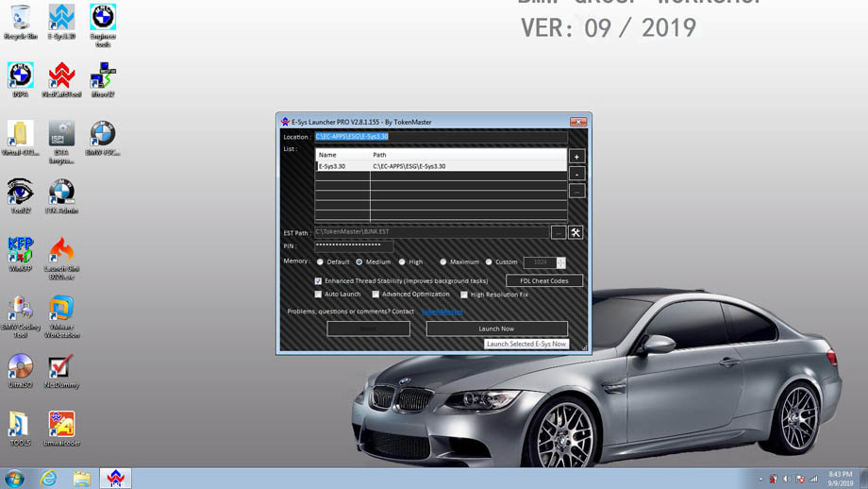Click the Path column header
The height and width of the screenshot is (489, 868).
click(468, 155)
